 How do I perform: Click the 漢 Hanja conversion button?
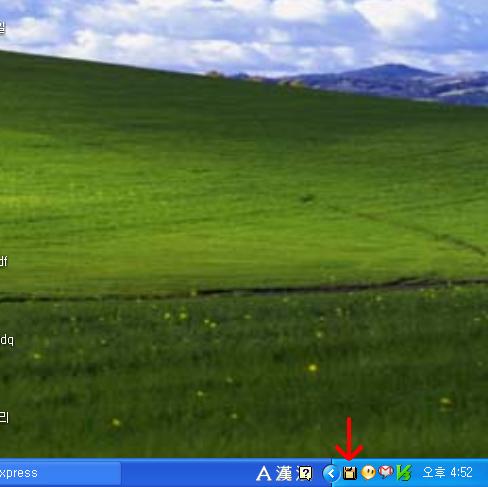pyautogui.click(x=284, y=473)
